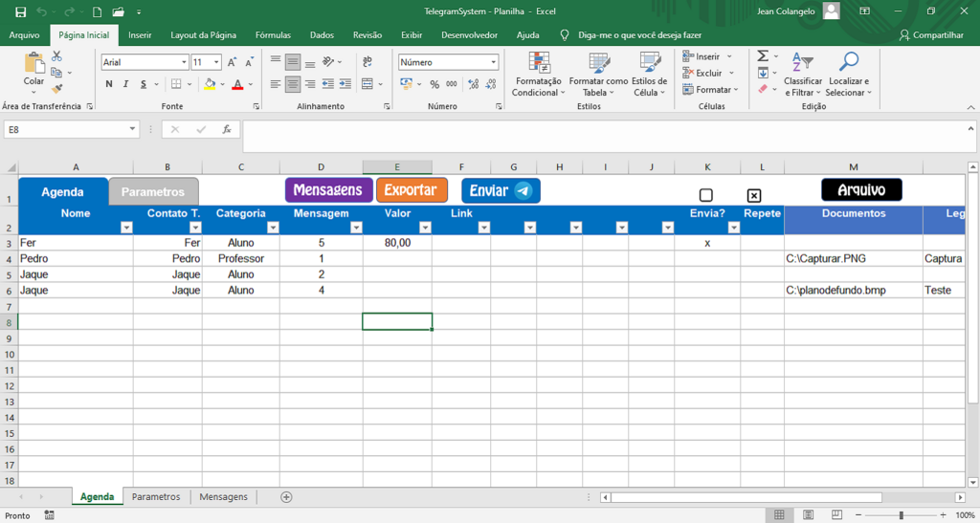Apply red font color A
Image resolution: width=980 pixels, height=523 pixels.
[x=237, y=84]
